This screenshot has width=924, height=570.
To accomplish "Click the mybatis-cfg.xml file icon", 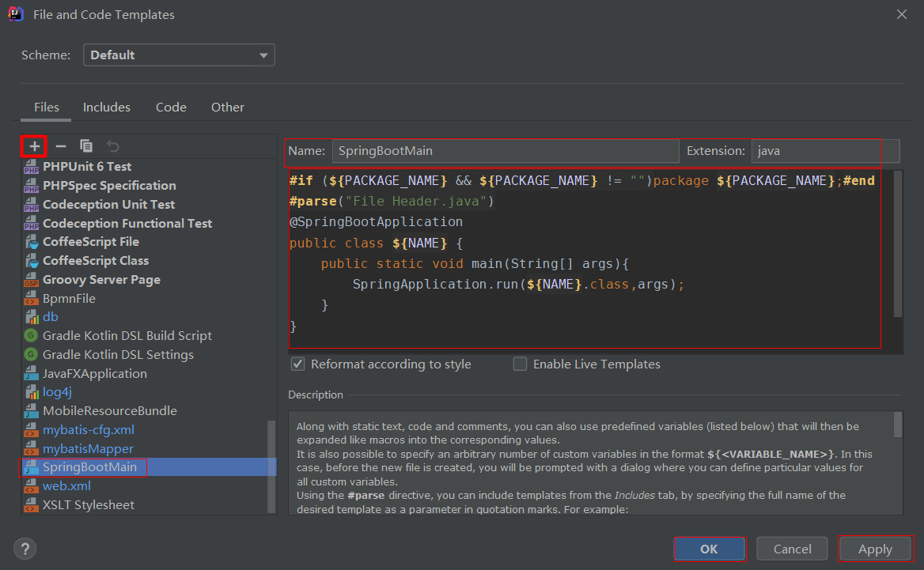I will click(x=31, y=430).
